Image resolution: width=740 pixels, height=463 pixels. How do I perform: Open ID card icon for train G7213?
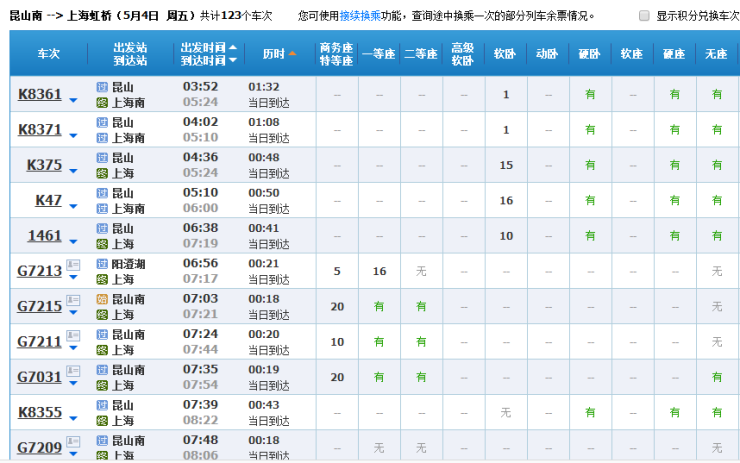pyautogui.click(x=73, y=265)
